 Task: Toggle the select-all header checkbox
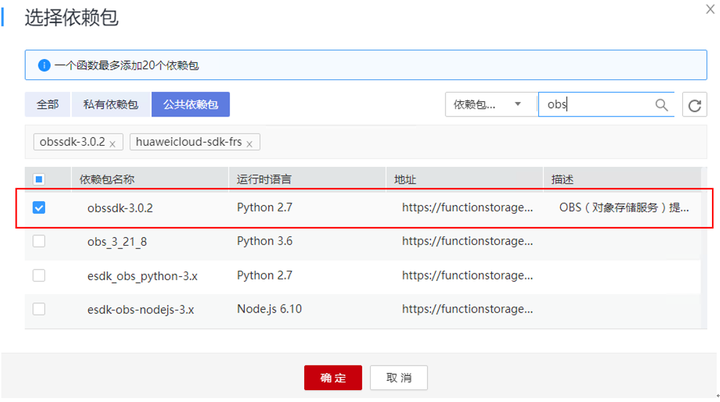pyautogui.click(x=39, y=179)
